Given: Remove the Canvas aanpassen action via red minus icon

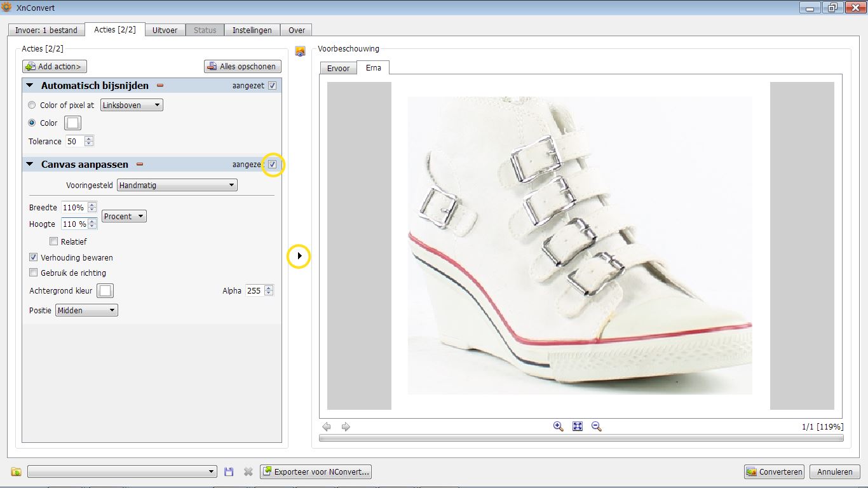Looking at the screenshot, I should [x=140, y=165].
